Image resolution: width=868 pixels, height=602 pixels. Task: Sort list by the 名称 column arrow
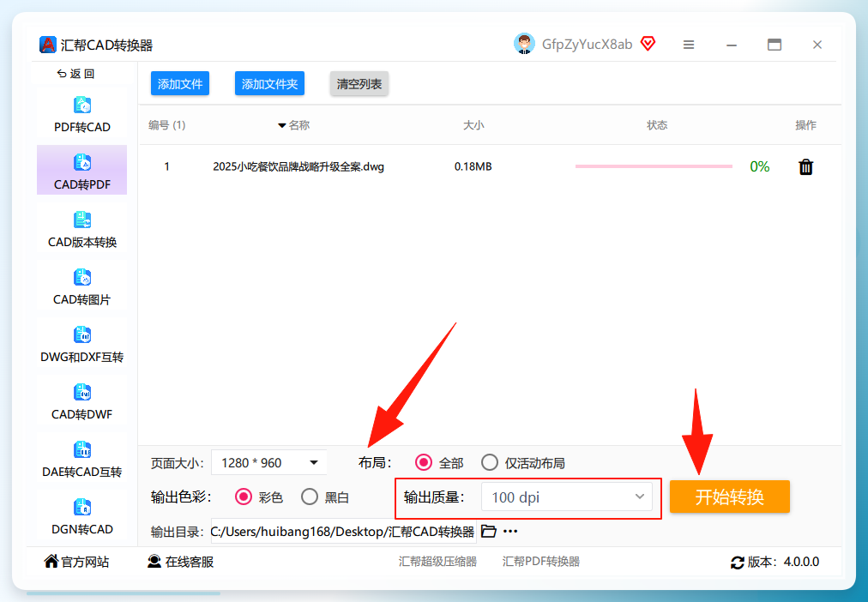(282, 125)
